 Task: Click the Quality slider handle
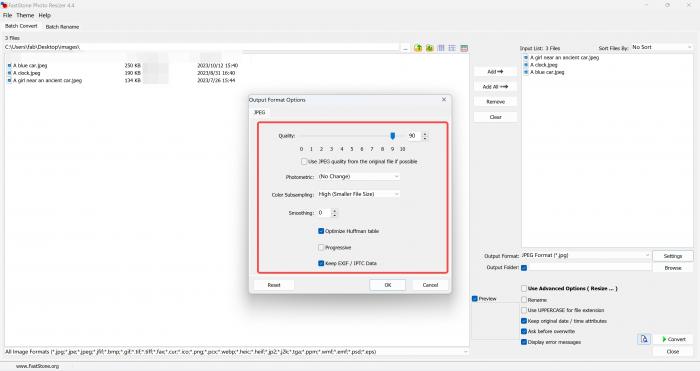393,136
